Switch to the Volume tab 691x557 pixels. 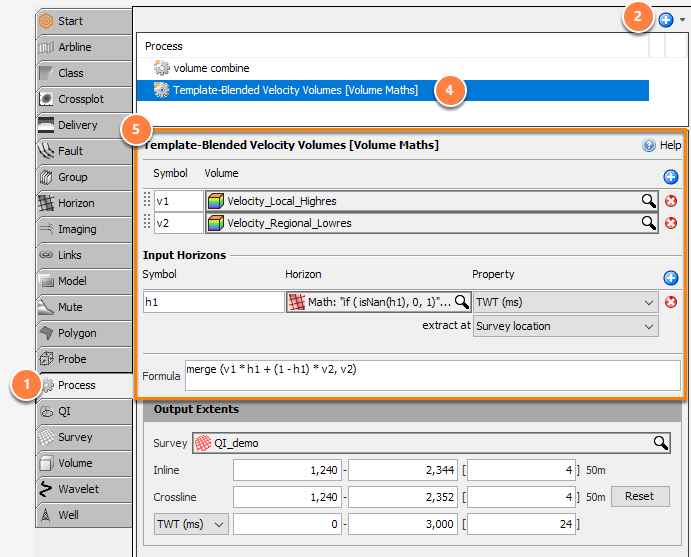tap(85, 463)
